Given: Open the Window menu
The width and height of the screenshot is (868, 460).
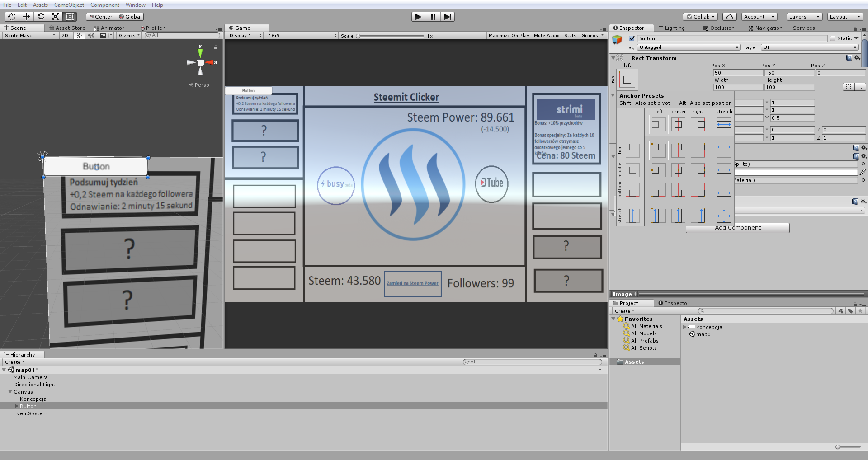Looking at the screenshot, I should (136, 5).
